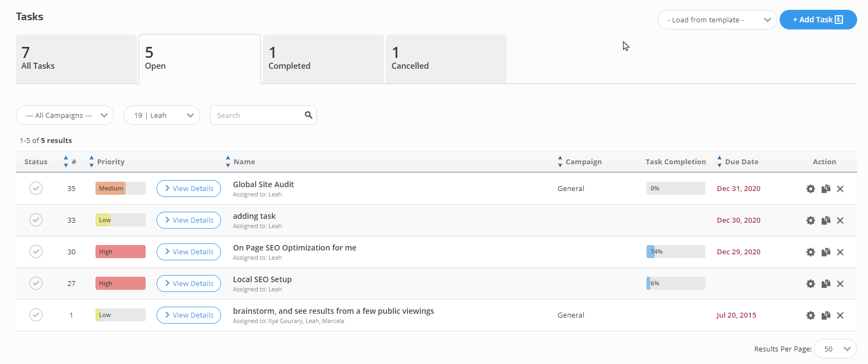Open gear settings for brainstorm task
The height and width of the screenshot is (364, 868).
pyautogui.click(x=810, y=315)
